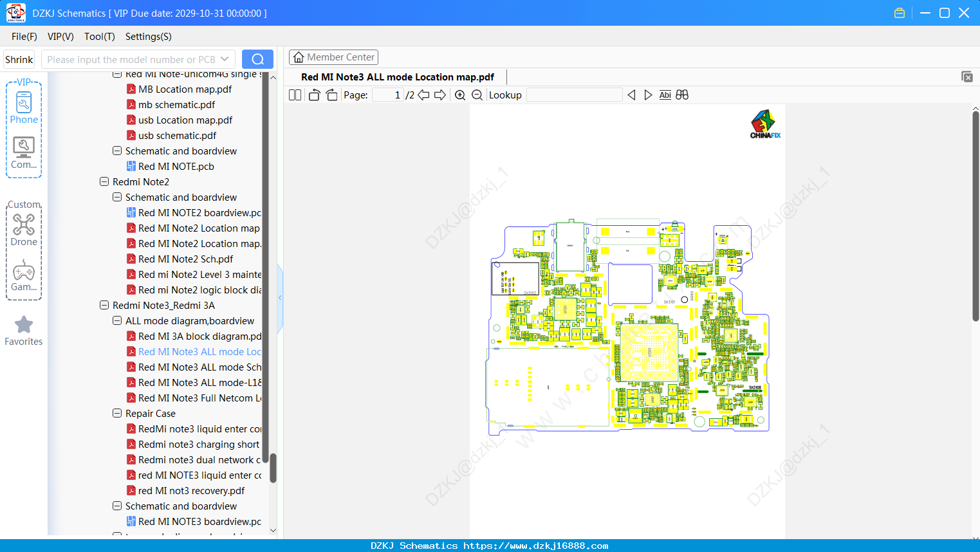The width and height of the screenshot is (980, 552).
Task: Click the tree panel scroll-down arrow
Action: [x=273, y=531]
